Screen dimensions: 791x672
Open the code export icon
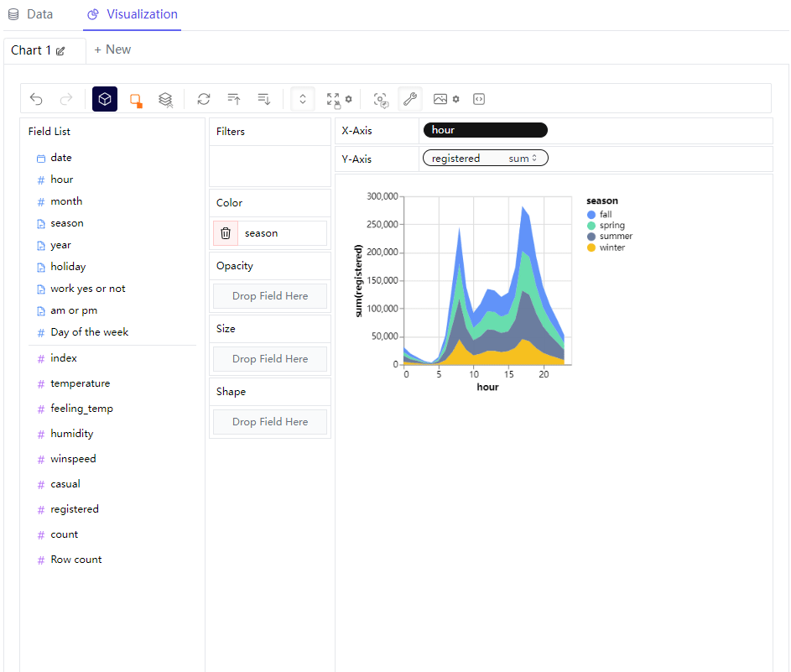[x=479, y=99]
